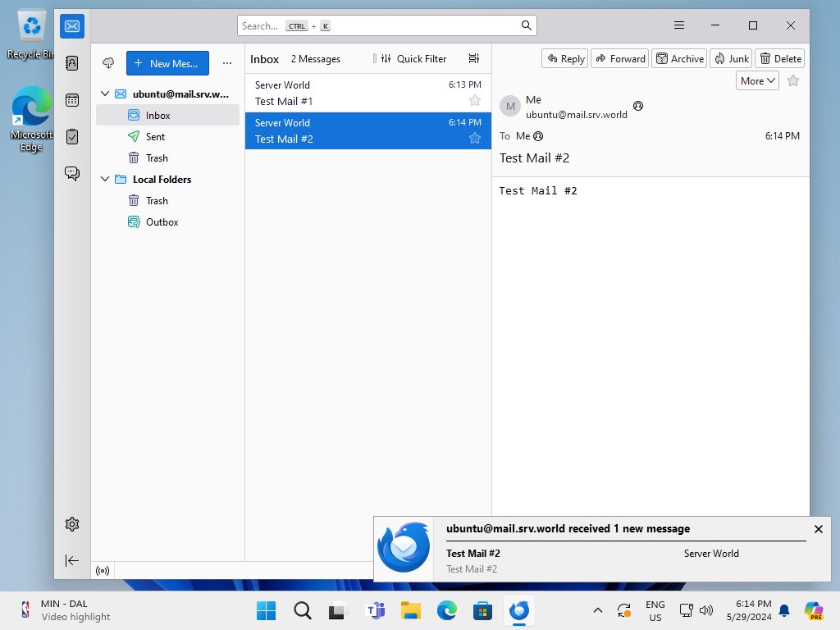Screen dimensions: 840x630
Task: Click the Get Messages cloud icon
Action: 108,63
